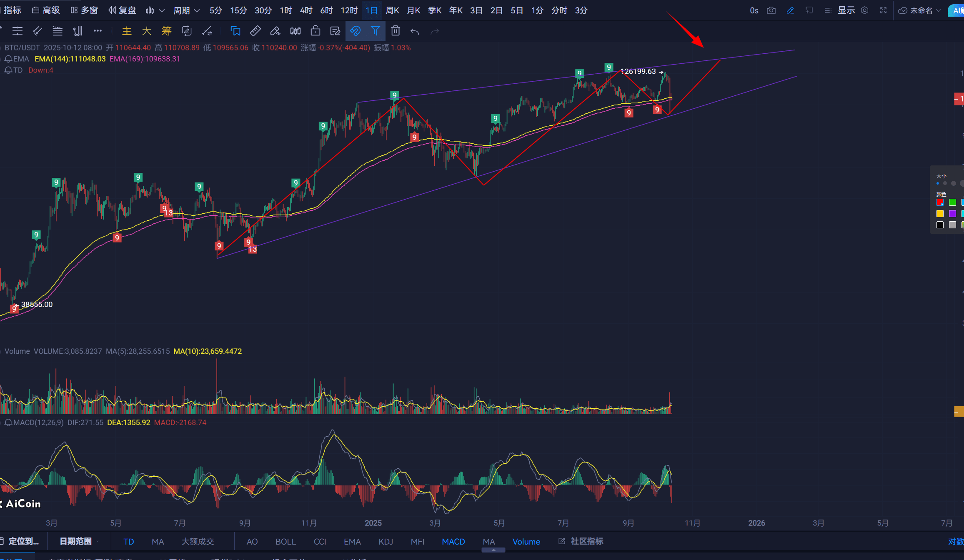Image resolution: width=964 pixels, height=560 pixels.
Task: Click the undo arrow icon
Action: click(x=415, y=31)
